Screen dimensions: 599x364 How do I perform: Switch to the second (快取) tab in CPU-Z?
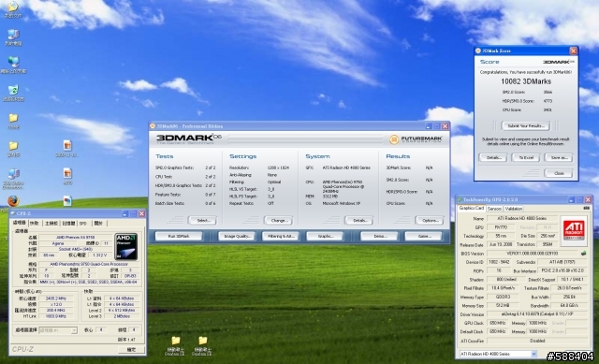[35, 223]
